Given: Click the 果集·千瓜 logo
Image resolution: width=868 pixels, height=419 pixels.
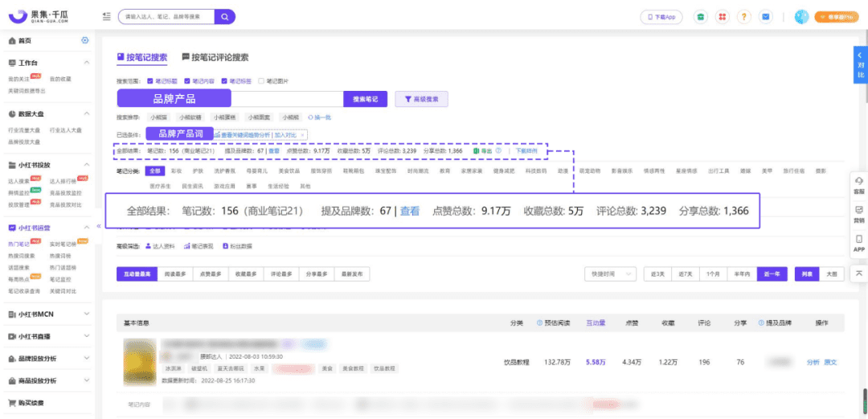Looking at the screenshot, I should click(x=39, y=16).
